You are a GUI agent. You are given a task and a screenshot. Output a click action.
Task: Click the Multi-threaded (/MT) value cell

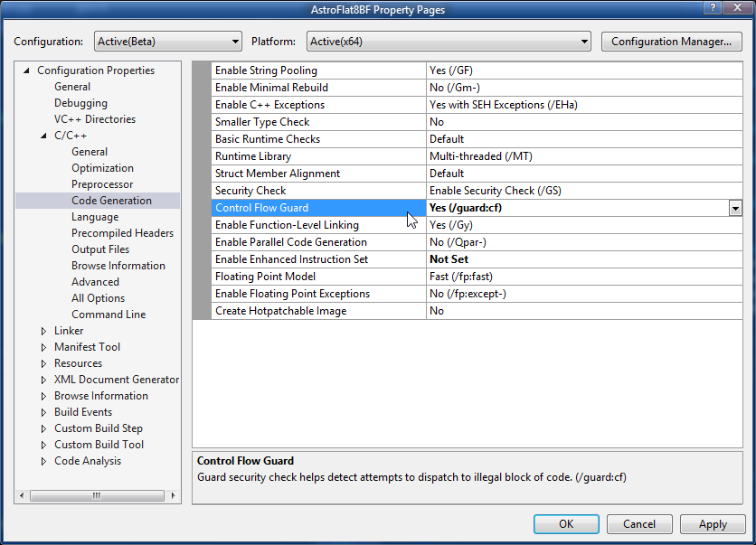click(x=584, y=156)
